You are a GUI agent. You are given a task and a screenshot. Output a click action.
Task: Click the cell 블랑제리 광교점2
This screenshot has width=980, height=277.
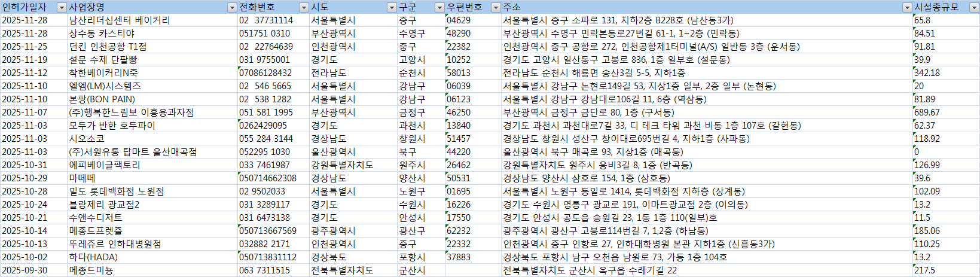click(x=152, y=205)
